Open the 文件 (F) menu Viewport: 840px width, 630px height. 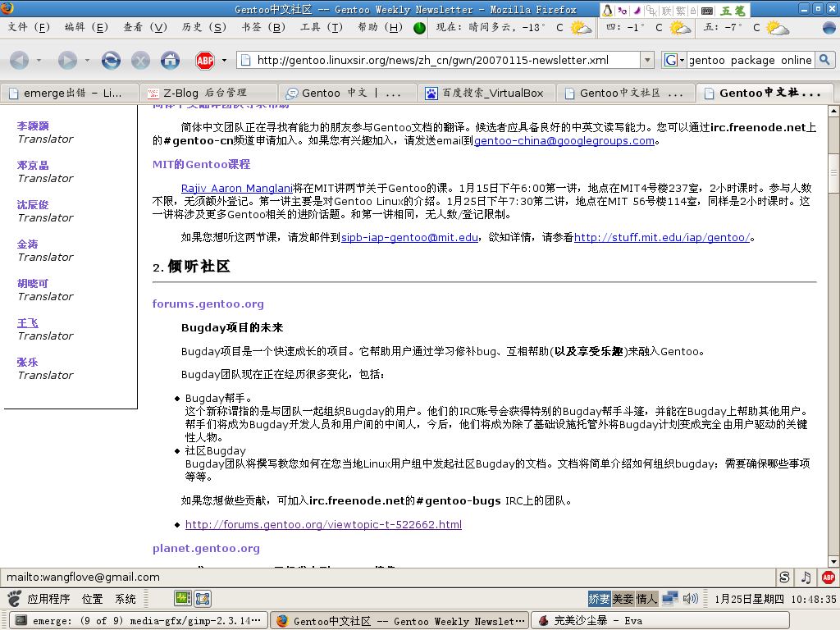point(29,27)
